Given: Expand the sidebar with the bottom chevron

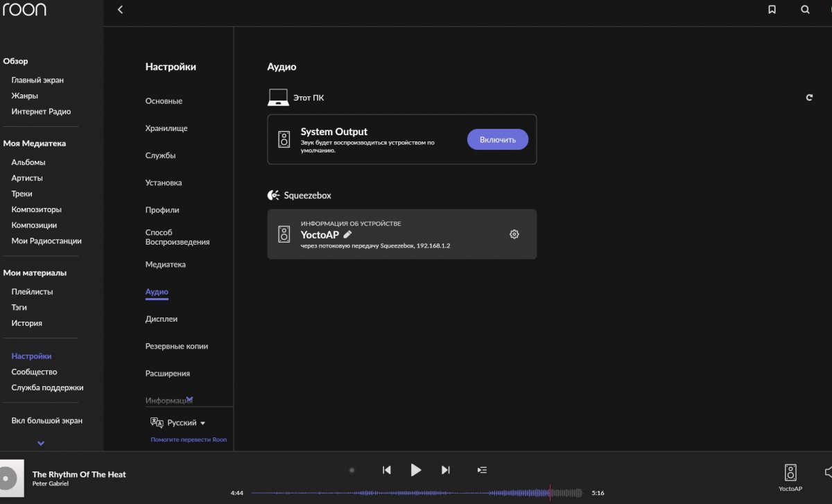Looking at the screenshot, I should coord(41,443).
